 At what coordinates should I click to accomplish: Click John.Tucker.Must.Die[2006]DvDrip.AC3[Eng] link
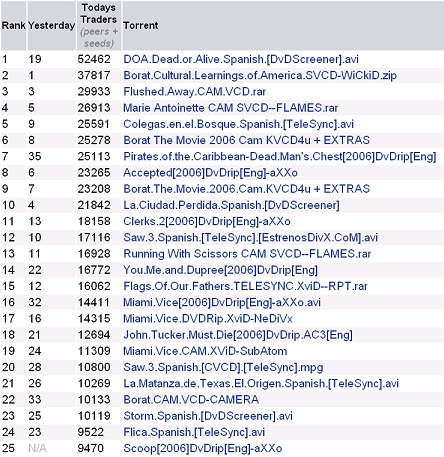(238, 335)
